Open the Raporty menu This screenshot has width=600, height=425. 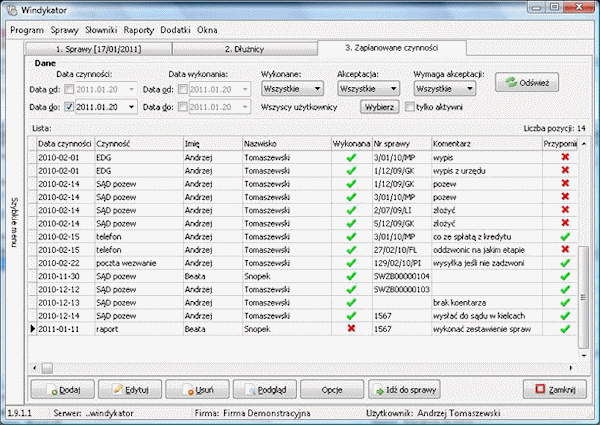click(x=139, y=30)
